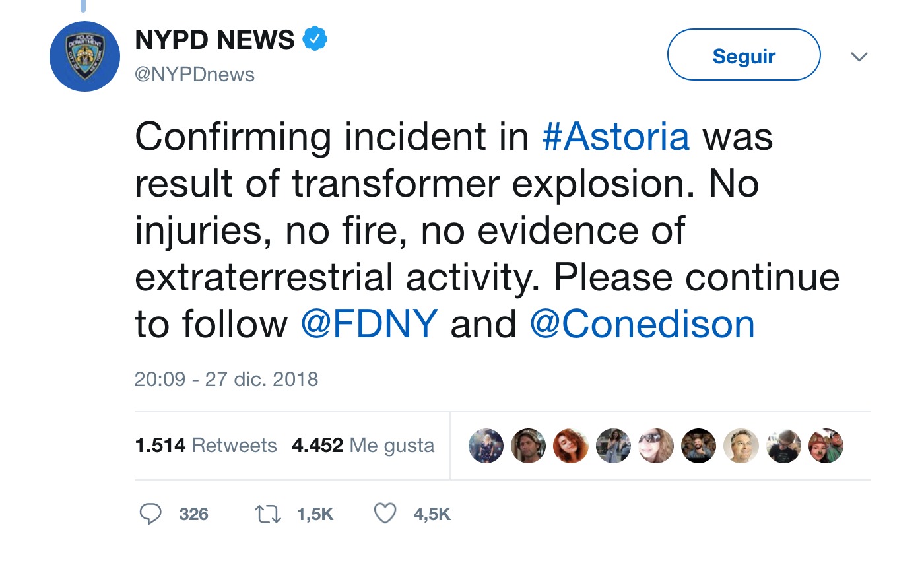The image size is (924, 565).
Task: Expand the tweet options chevron
Action: click(859, 57)
